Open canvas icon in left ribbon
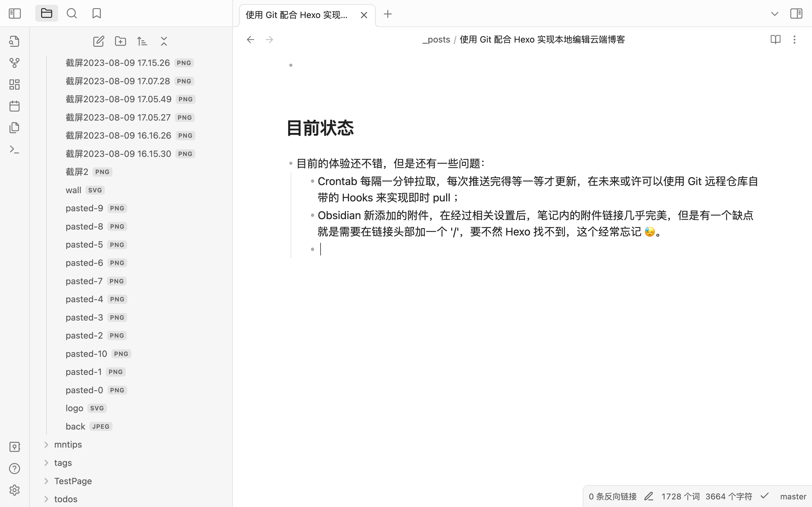 [14, 84]
